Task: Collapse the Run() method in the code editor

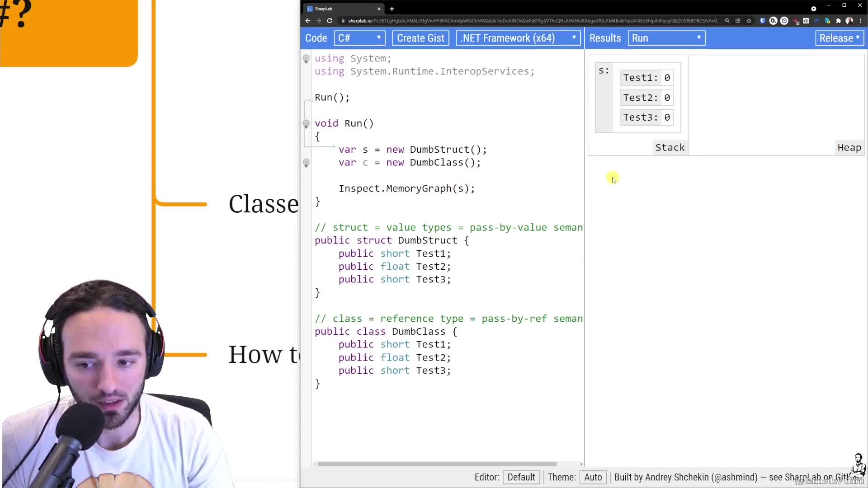Action: pyautogui.click(x=311, y=99)
